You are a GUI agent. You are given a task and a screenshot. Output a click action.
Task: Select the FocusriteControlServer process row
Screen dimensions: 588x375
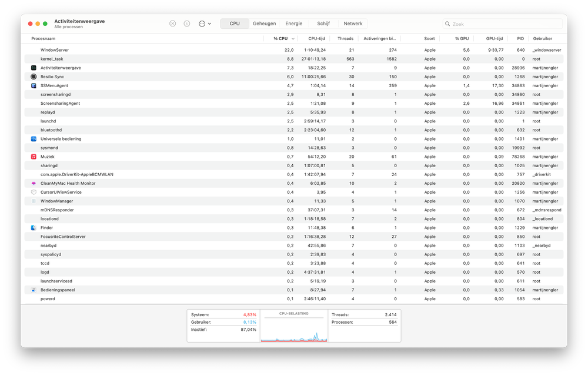(293, 237)
